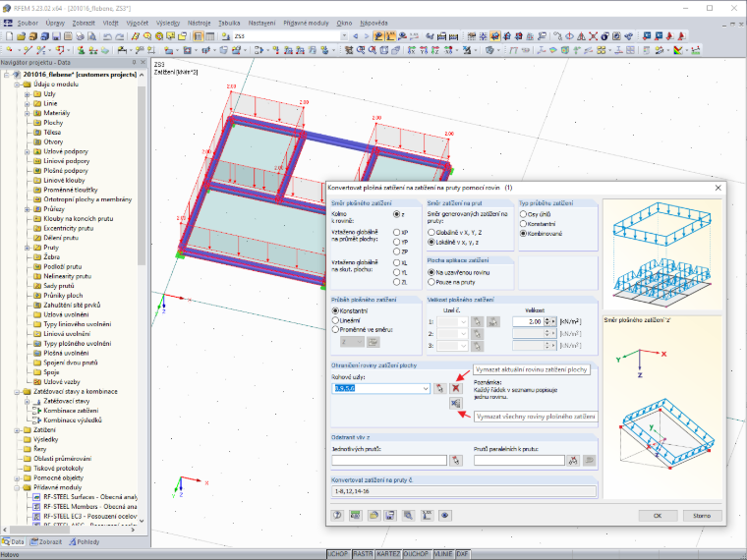Click the table view toggle icon in top toolbar

point(209,36)
